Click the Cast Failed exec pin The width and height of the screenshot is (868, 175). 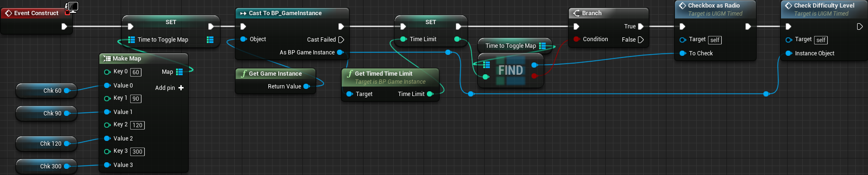click(341, 40)
